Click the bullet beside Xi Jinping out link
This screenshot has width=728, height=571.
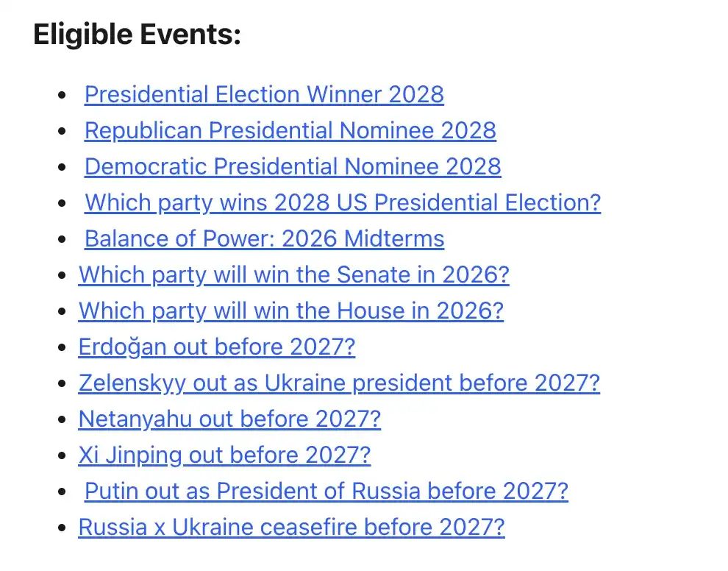[x=63, y=456]
